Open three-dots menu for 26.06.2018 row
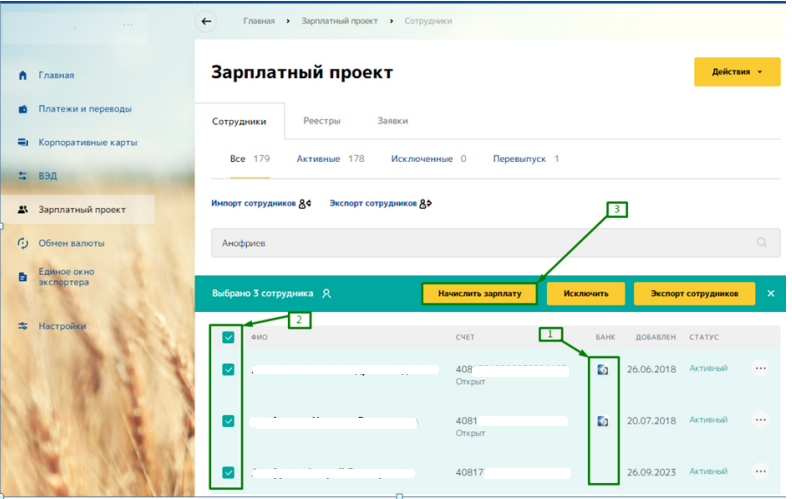The image size is (792, 499). click(x=761, y=369)
